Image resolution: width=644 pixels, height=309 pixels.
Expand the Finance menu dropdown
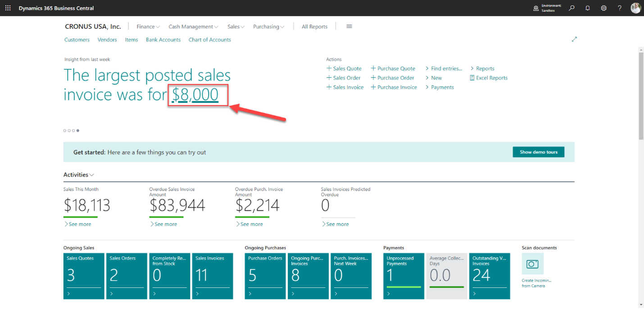[148, 27]
